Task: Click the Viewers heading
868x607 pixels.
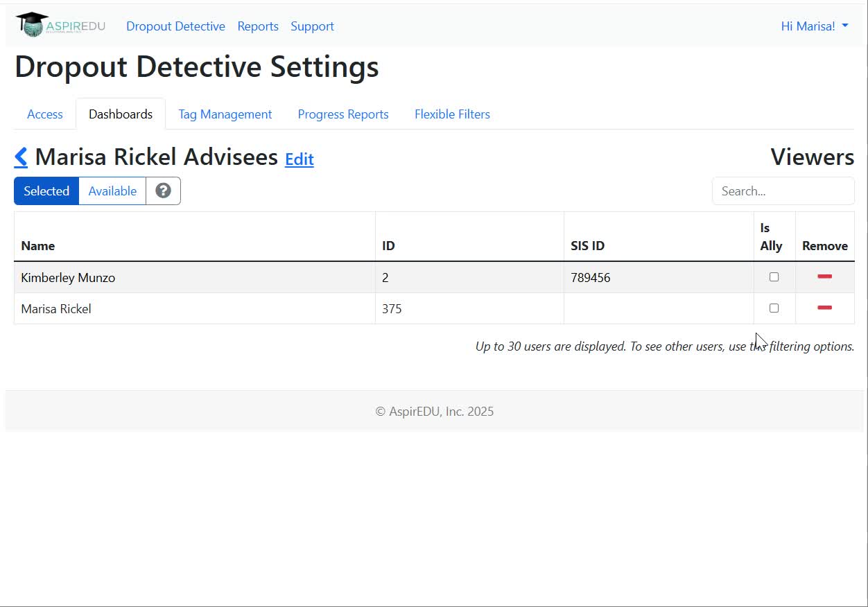Action: click(x=812, y=157)
